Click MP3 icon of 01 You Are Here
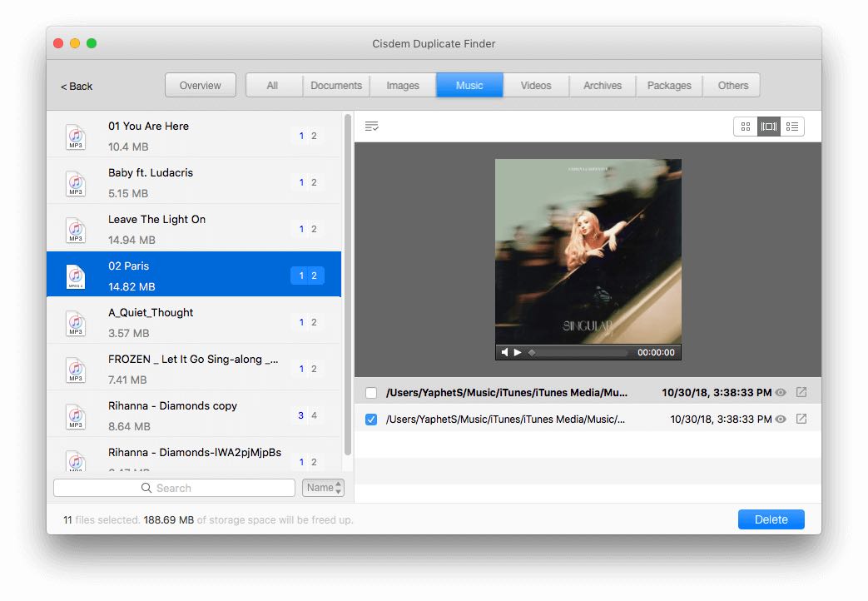 76,137
